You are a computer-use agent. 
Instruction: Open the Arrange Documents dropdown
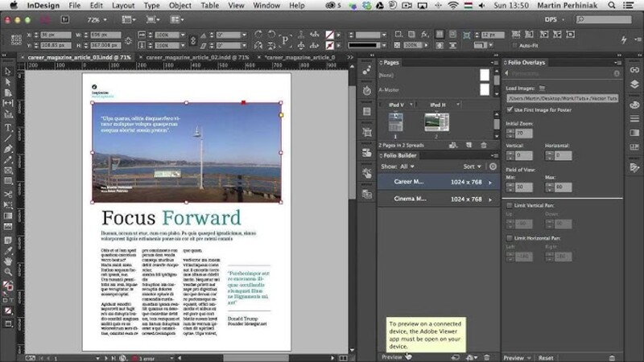point(177,19)
